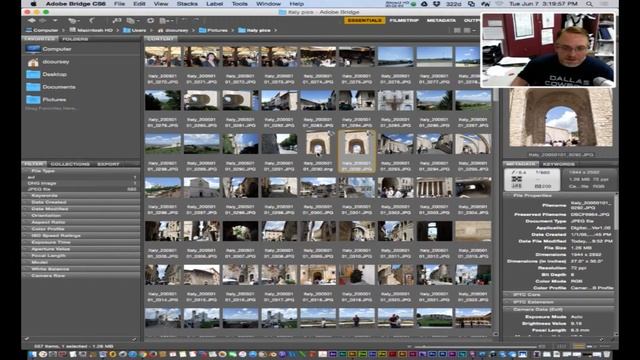Open the reveal recent files icon
640x360 pixels.
[x=73, y=20]
